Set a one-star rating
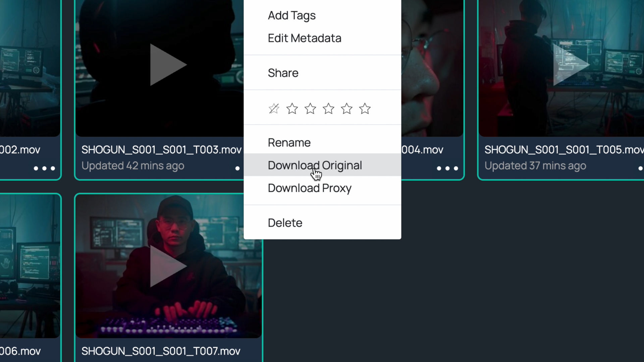 (x=292, y=109)
